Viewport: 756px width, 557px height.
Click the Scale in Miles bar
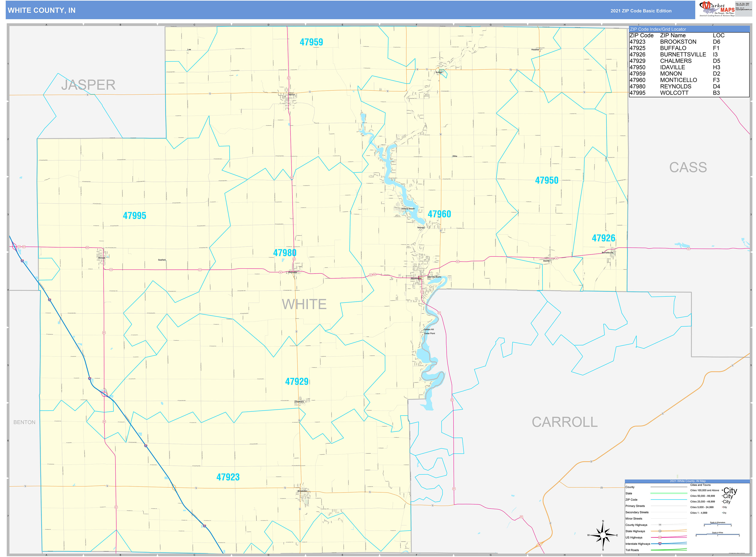pyautogui.click(x=718, y=535)
